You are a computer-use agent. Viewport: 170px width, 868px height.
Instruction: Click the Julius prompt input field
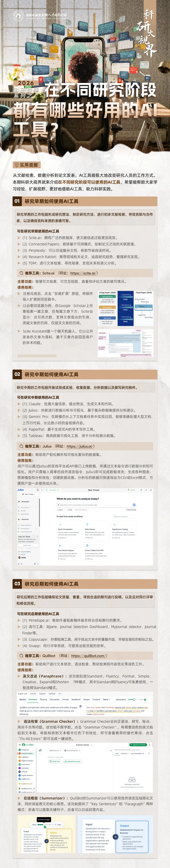(x=96, y=505)
